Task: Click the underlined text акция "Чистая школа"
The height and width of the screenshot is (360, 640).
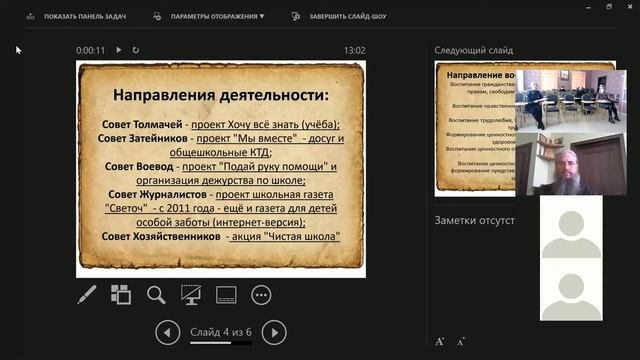Action: [x=284, y=236]
